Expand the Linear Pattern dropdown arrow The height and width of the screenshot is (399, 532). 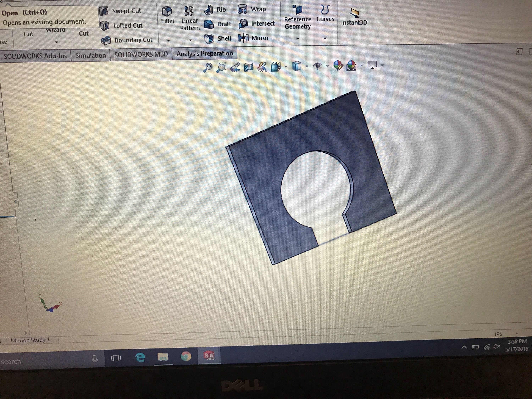click(x=190, y=40)
